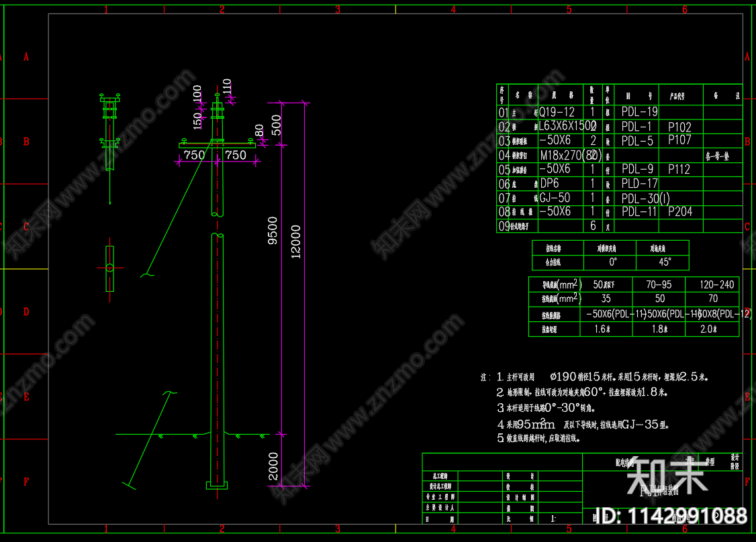Viewport: 756px width, 542px height.
Task: Click the M18x270(80) bolt specification
Action: click(571, 155)
